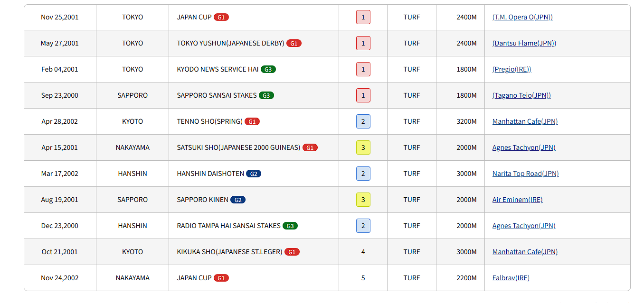The image size is (644, 303).
Task: Click placing 1 badge in Nov 25,2001 row
Action: [x=363, y=17]
